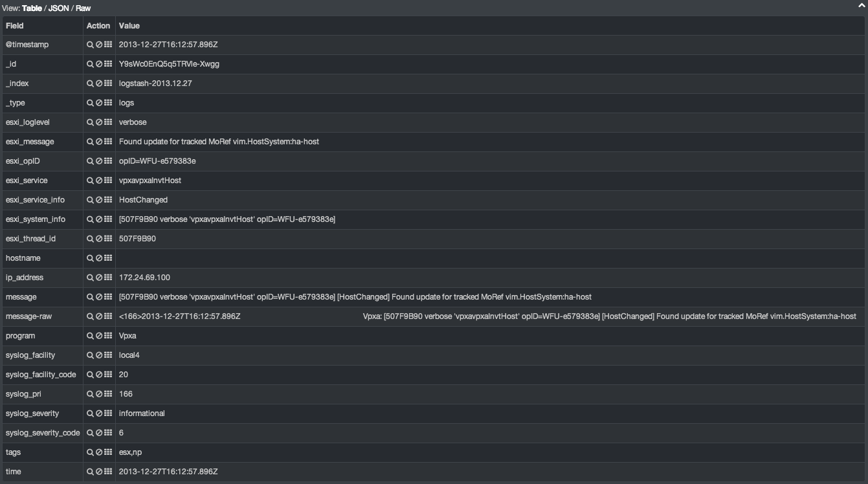Click the exclude icon for esxi_service row
Screen dimensions: 868x484
99,181
